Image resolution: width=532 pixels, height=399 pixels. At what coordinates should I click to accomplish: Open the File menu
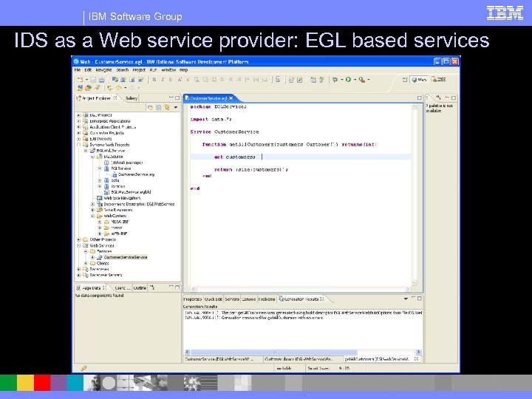(x=78, y=70)
